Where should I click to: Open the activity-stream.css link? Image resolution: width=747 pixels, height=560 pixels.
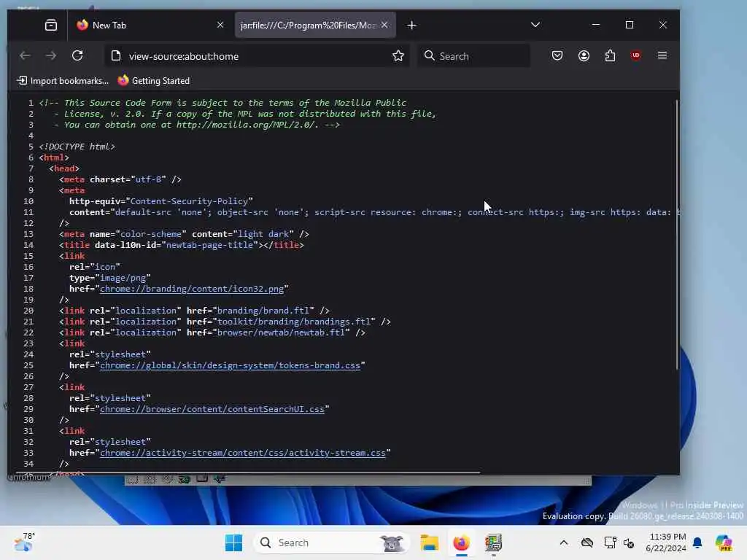(x=242, y=453)
